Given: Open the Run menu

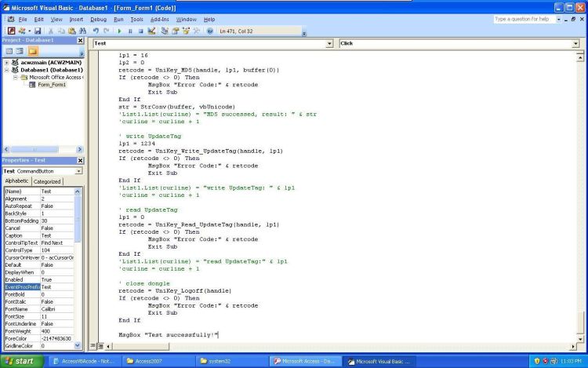Looking at the screenshot, I should [x=118, y=19].
